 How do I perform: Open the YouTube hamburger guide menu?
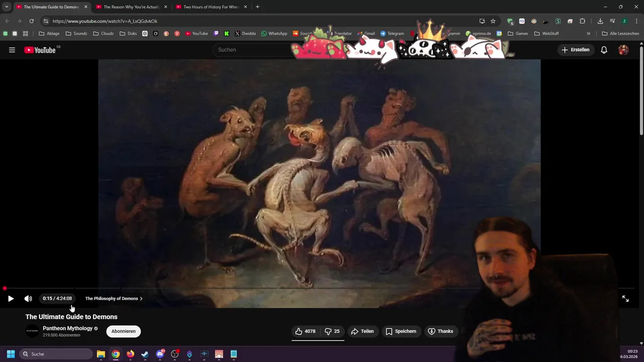click(x=12, y=50)
